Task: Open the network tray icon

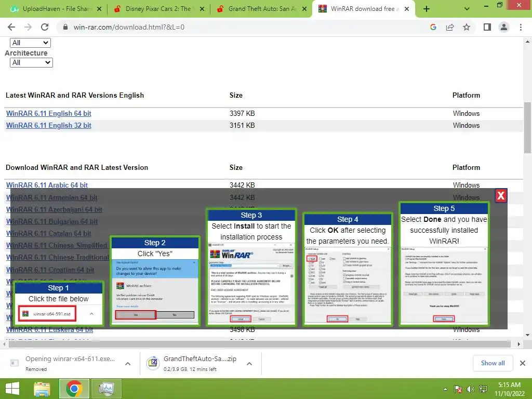Action: [483, 389]
